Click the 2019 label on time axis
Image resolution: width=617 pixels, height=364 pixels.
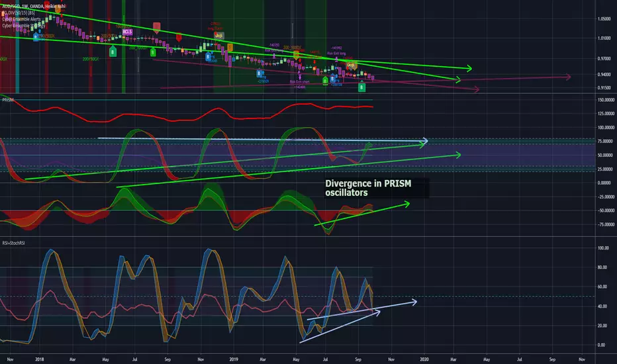234,359
